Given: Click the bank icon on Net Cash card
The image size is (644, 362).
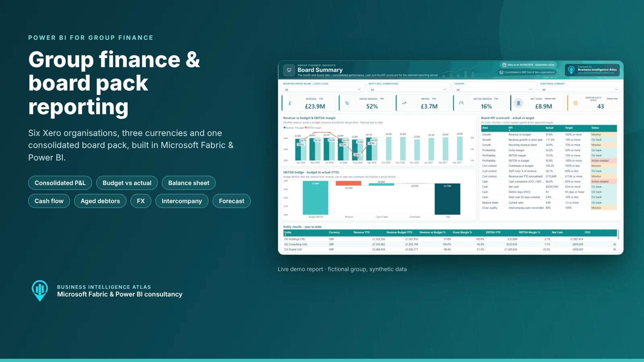Looking at the screenshot, I should coord(518,103).
